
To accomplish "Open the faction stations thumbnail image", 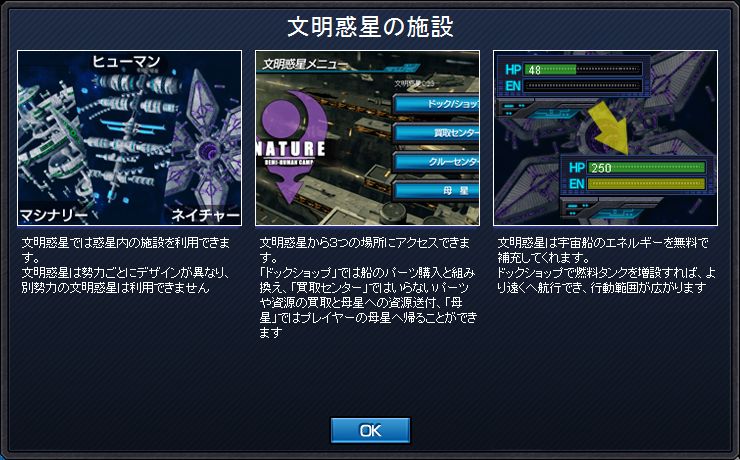I will [129, 138].
